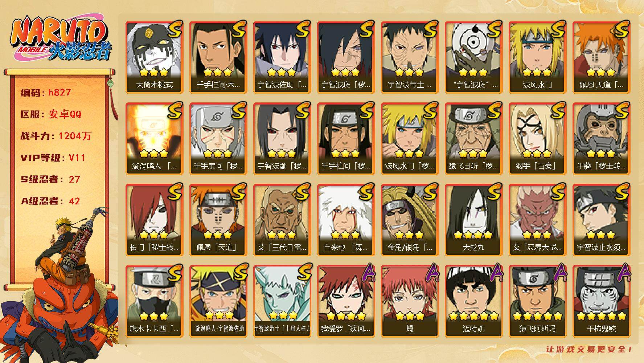Image resolution: width=644 pixels, height=363 pixels.
Task: Select the 猿飞阿斯玛 ninja card
Action: [537, 301]
